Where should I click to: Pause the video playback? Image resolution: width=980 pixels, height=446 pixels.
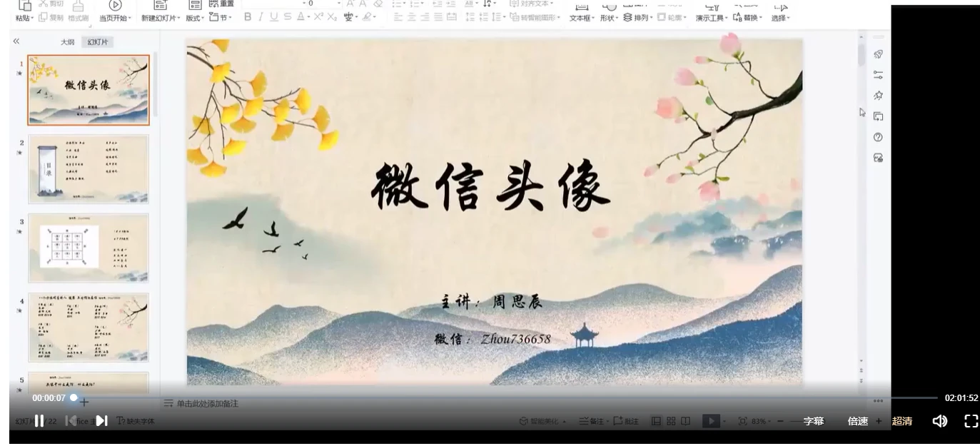tap(39, 421)
